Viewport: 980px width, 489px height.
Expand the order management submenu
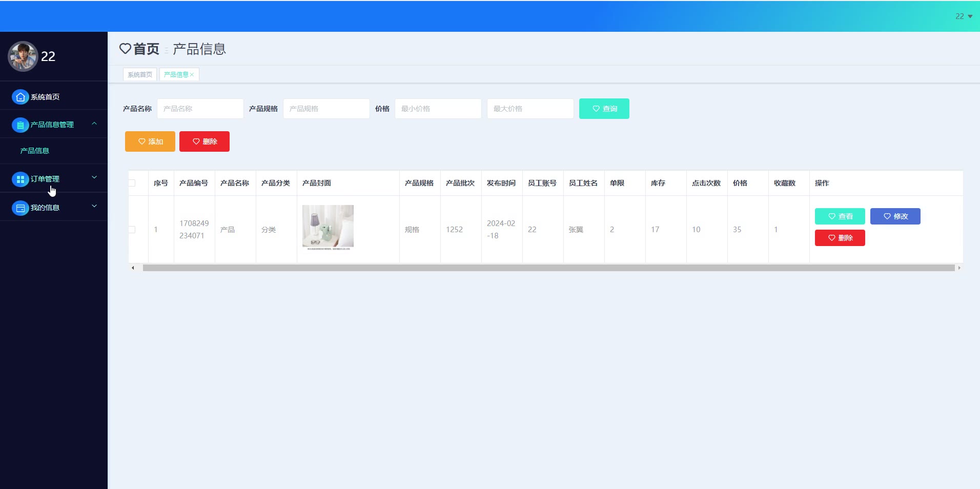[94, 177]
